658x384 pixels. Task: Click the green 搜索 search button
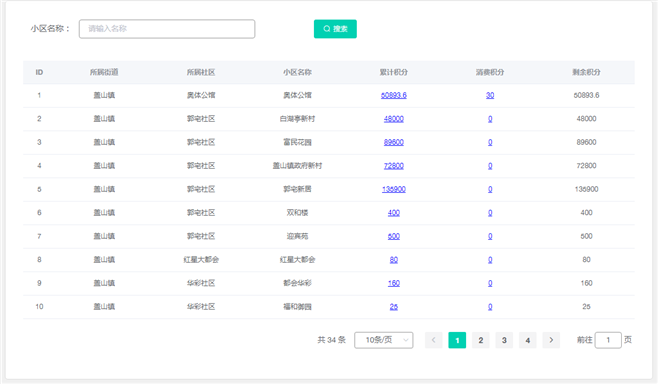(x=335, y=29)
